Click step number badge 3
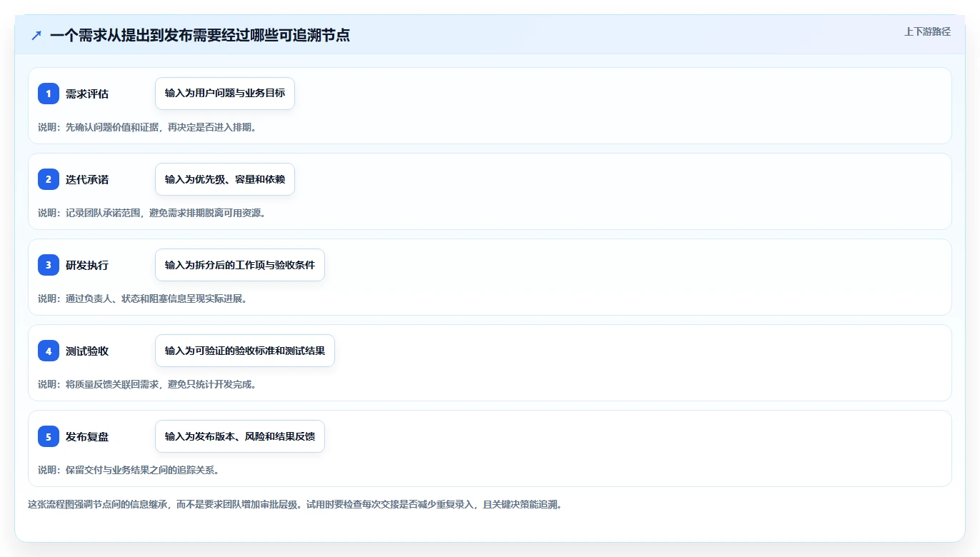The width and height of the screenshot is (980, 557). [49, 265]
